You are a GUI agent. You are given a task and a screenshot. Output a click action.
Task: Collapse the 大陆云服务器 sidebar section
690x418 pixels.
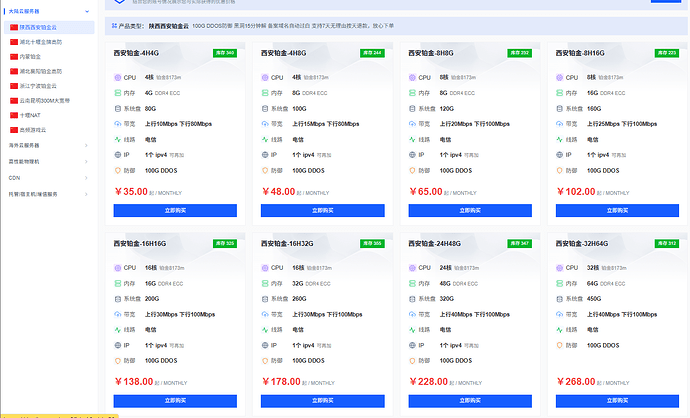[x=87, y=11]
